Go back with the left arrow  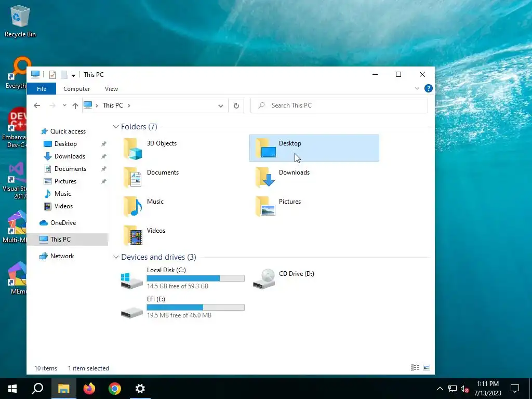point(37,105)
